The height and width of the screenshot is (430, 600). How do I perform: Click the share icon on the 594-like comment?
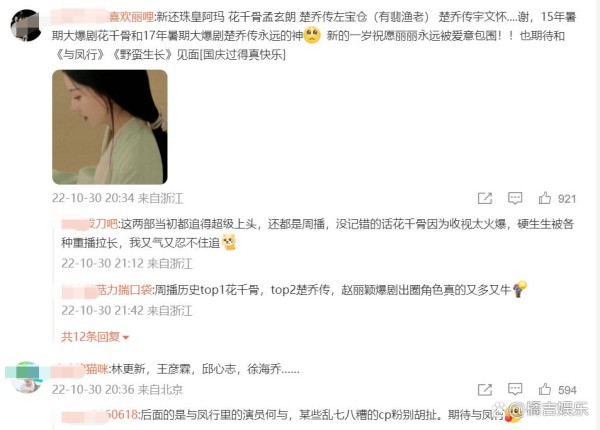click(x=485, y=389)
